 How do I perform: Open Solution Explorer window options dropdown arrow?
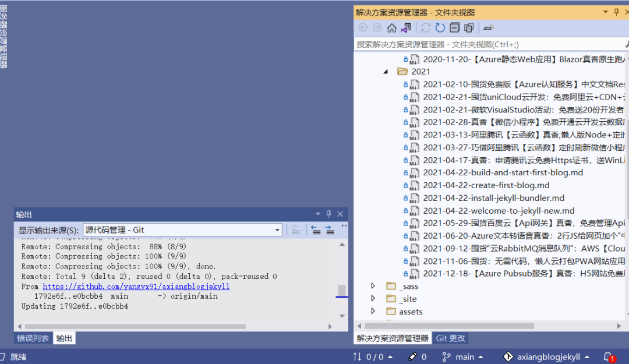tap(605, 12)
